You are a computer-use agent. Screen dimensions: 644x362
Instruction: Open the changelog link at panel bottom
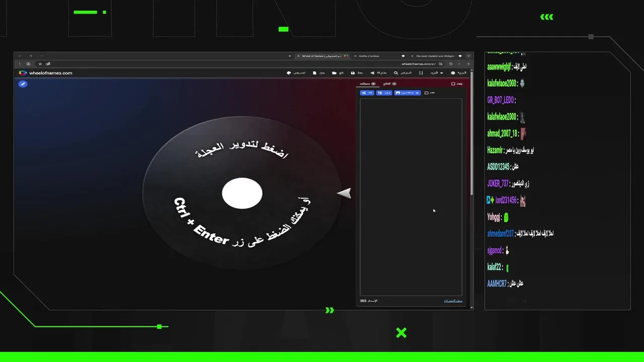click(x=453, y=301)
